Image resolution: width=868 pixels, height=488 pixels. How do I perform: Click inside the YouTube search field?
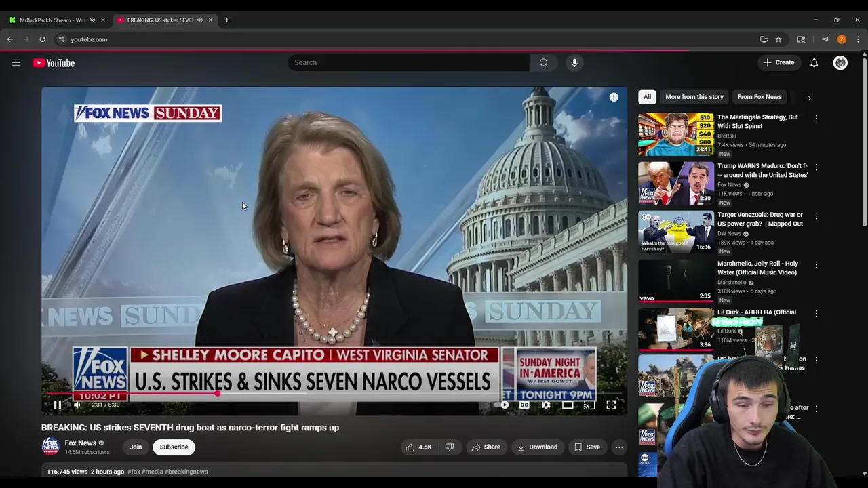[408, 63]
